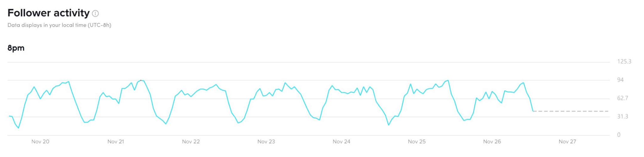
Task: Click the local time UTC-8h note
Action: [x=59, y=25]
